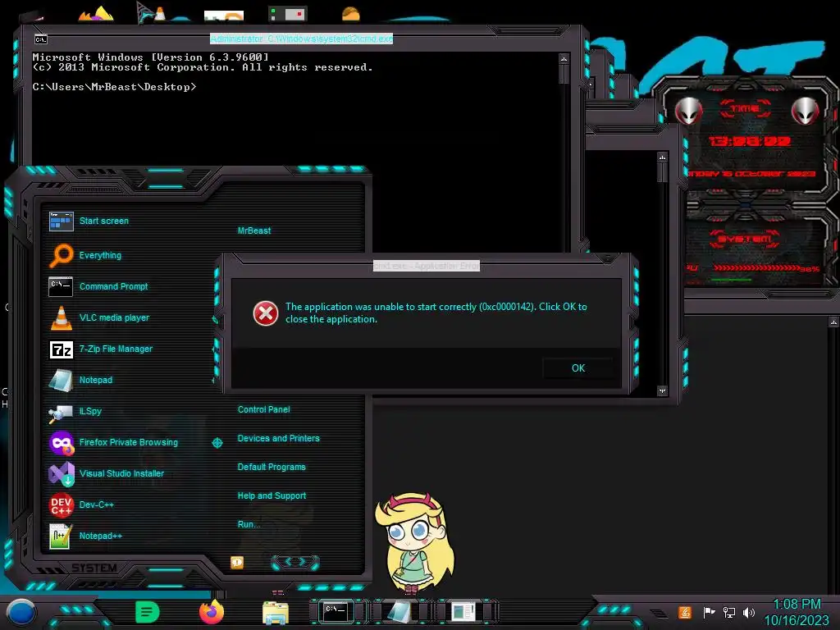Click the 'Microsoft Windows [Version 6.3.9600]' line
The image size is (840, 630).
[150, 57]
